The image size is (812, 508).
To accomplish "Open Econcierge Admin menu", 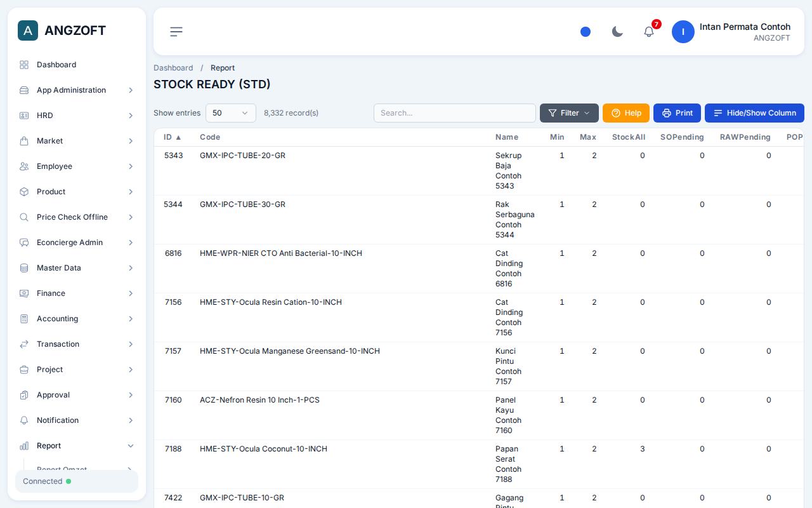I will [77, 243].
